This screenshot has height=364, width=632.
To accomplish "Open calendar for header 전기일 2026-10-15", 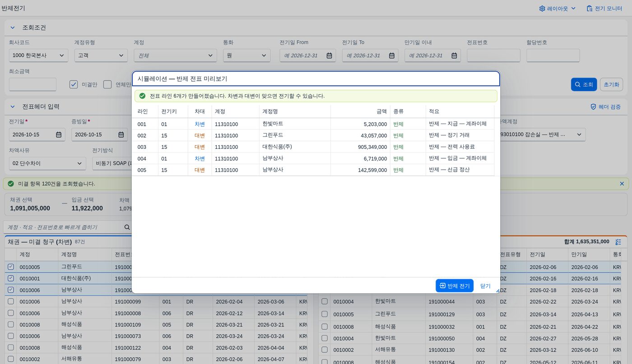I will pos(59,134).
